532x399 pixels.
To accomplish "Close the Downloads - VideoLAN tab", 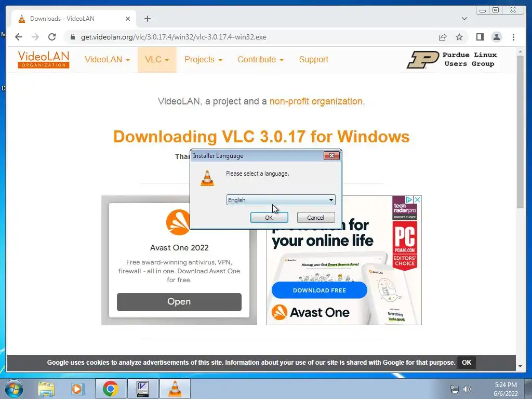I will pyautogui.click(x=128, y=19).
